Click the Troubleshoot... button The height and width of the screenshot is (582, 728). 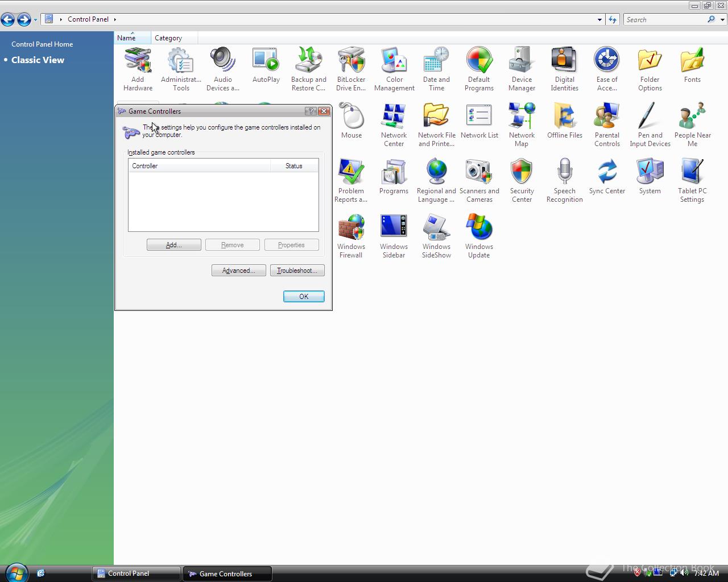[x=297, y=271]
